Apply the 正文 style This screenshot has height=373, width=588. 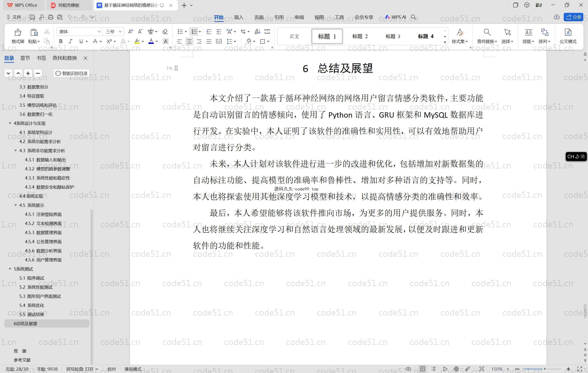click(x=294, y=36)
